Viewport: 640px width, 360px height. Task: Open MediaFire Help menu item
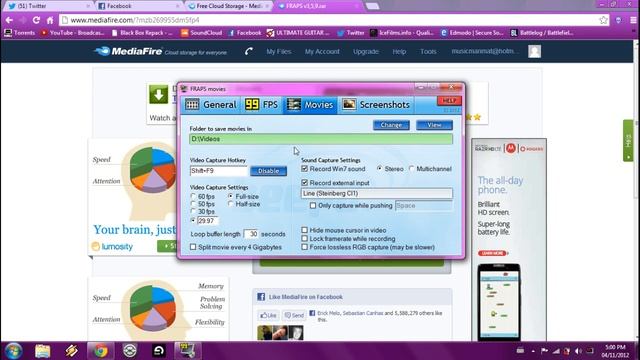(399, 51)
